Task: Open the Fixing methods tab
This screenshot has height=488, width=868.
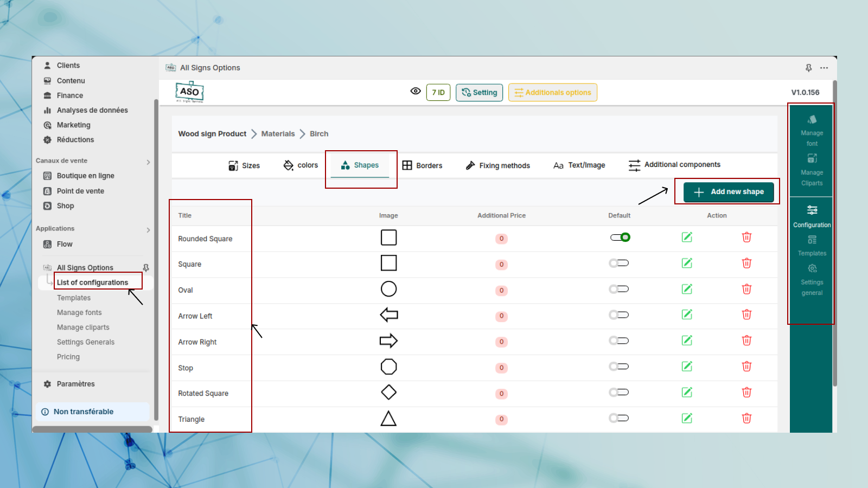Action: coord(497,165)
